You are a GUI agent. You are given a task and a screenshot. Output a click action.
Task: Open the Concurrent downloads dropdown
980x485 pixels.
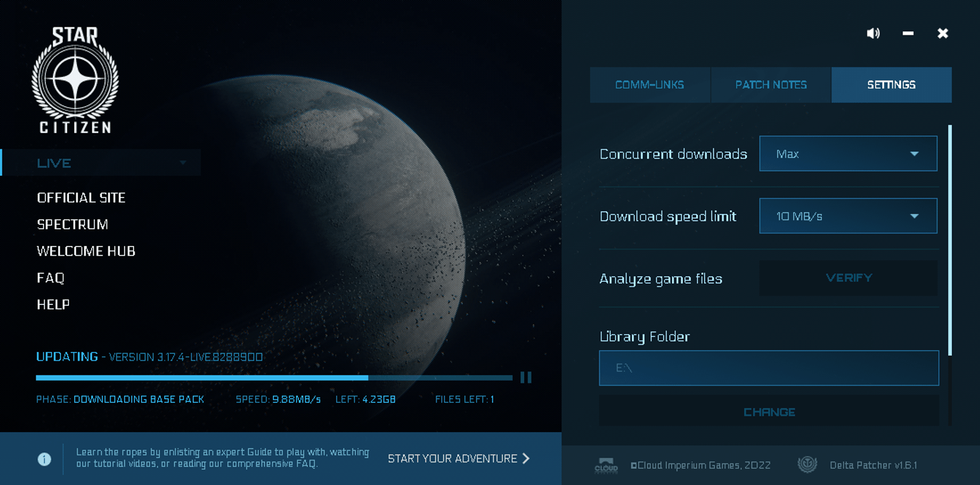[x=847, y=154]
